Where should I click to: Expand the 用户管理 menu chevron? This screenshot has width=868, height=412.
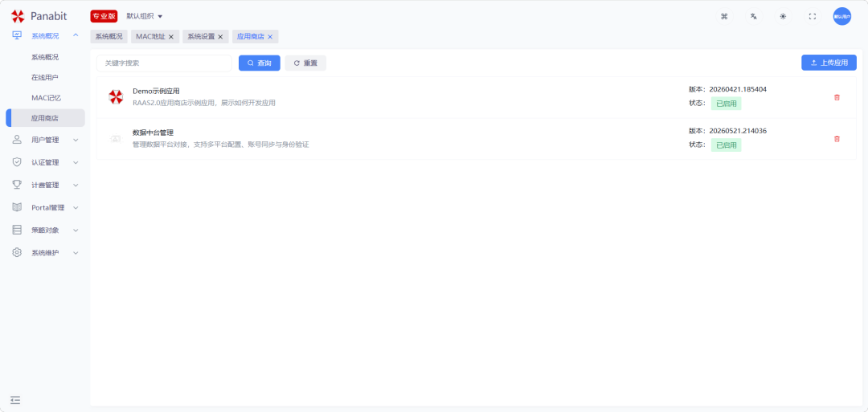(x=76, y=140)
